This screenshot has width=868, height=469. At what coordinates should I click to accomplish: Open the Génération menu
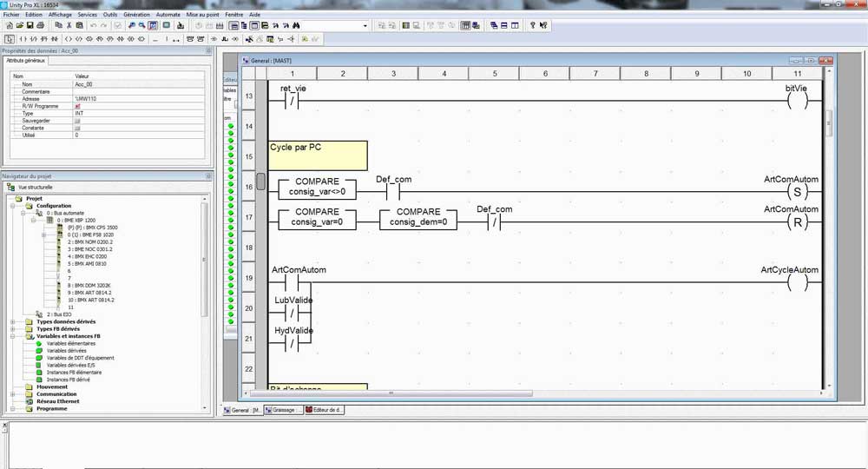(136, 15)
